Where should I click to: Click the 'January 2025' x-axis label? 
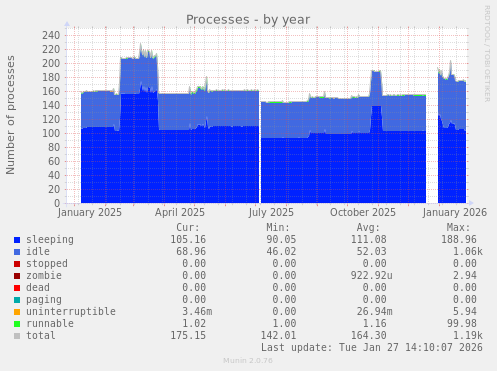pyautogui.click(x=90, y=213)
